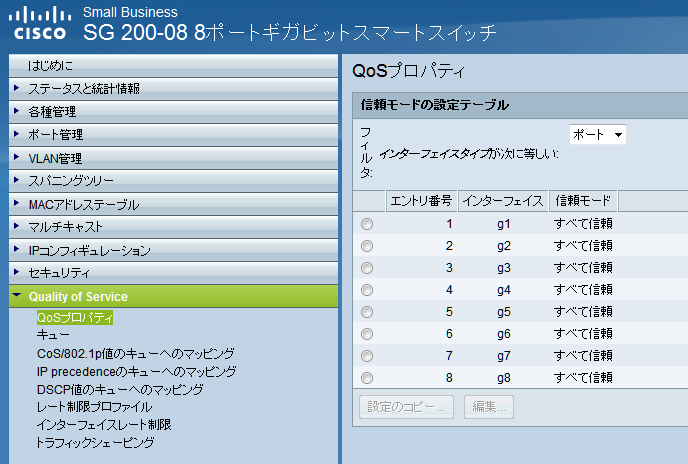Open CoS/802.1p値のキューへのマッピング
Screen dimensions: 688x464
tap(136, 353)
